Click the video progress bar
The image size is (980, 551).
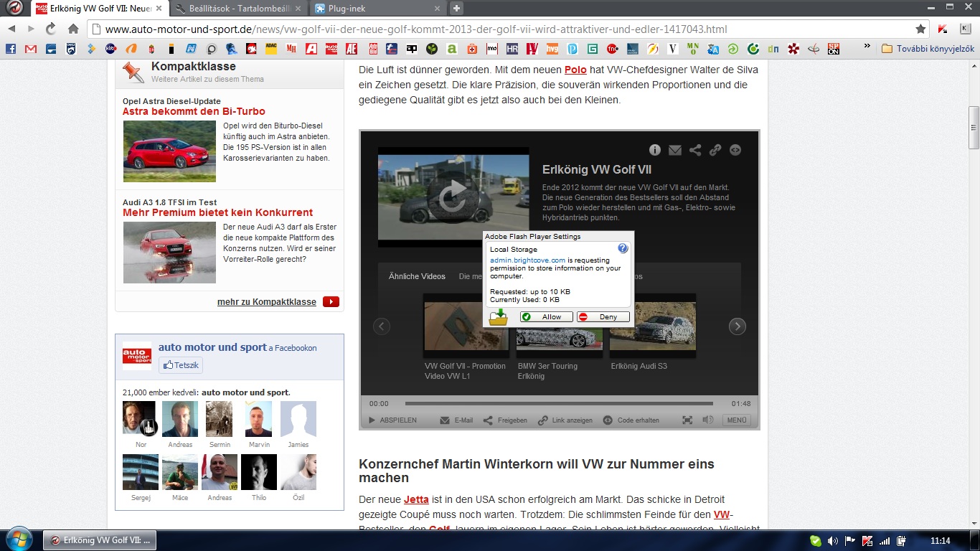click(x=559, y=404)
